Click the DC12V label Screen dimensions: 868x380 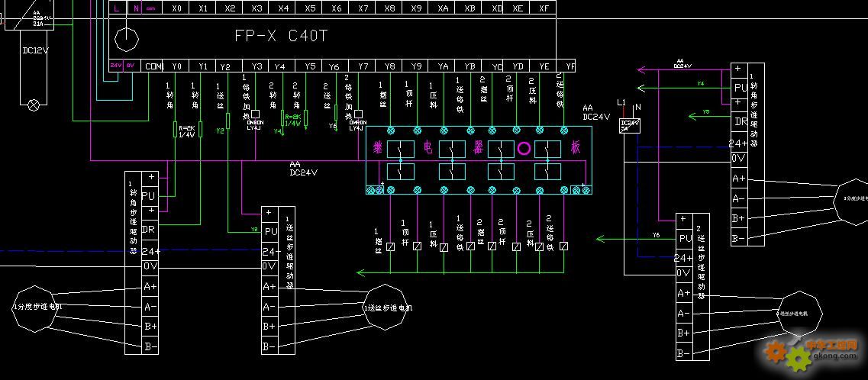[x=35, y=50]
